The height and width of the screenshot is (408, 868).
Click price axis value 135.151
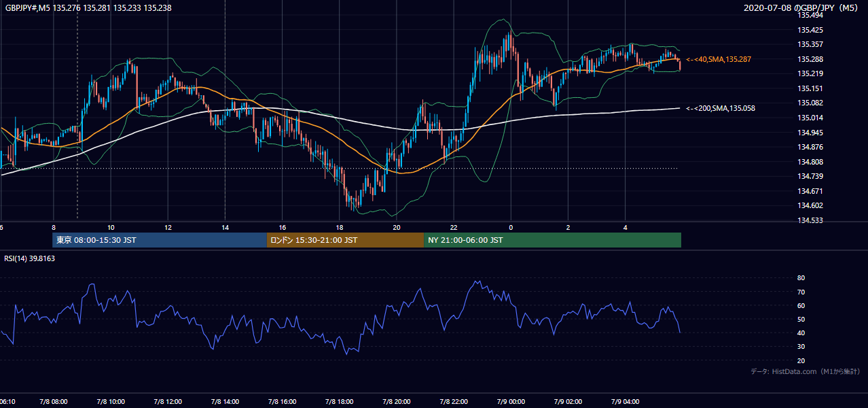point(810,88)
